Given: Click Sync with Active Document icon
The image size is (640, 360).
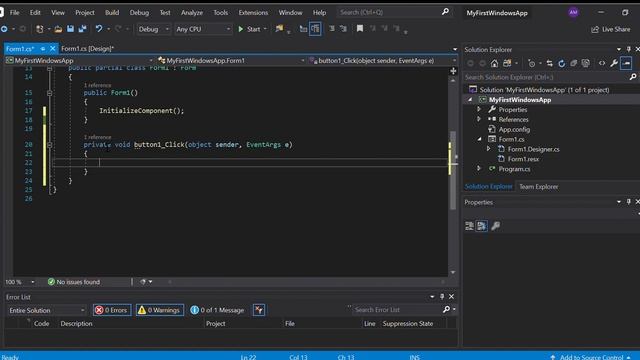Looking at the screenshot, I should point(549,63).
